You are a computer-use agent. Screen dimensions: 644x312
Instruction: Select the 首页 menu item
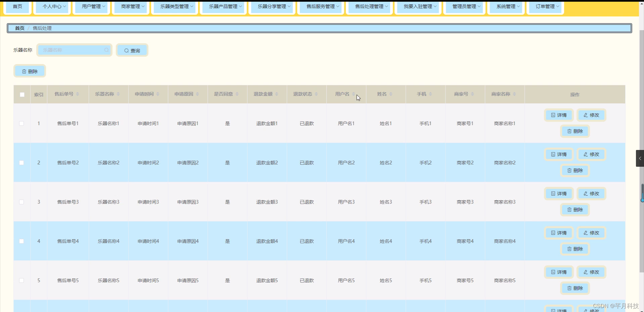coord(17,6)
